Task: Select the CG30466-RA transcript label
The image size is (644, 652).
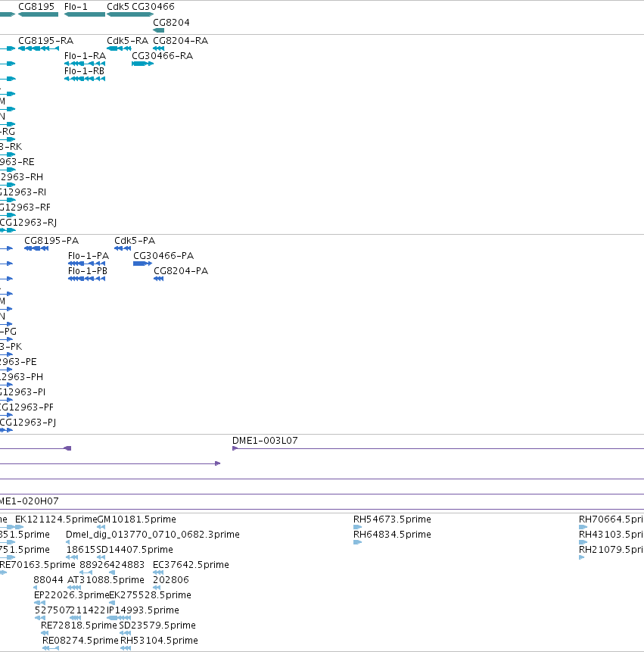Action: click(162, 56)
